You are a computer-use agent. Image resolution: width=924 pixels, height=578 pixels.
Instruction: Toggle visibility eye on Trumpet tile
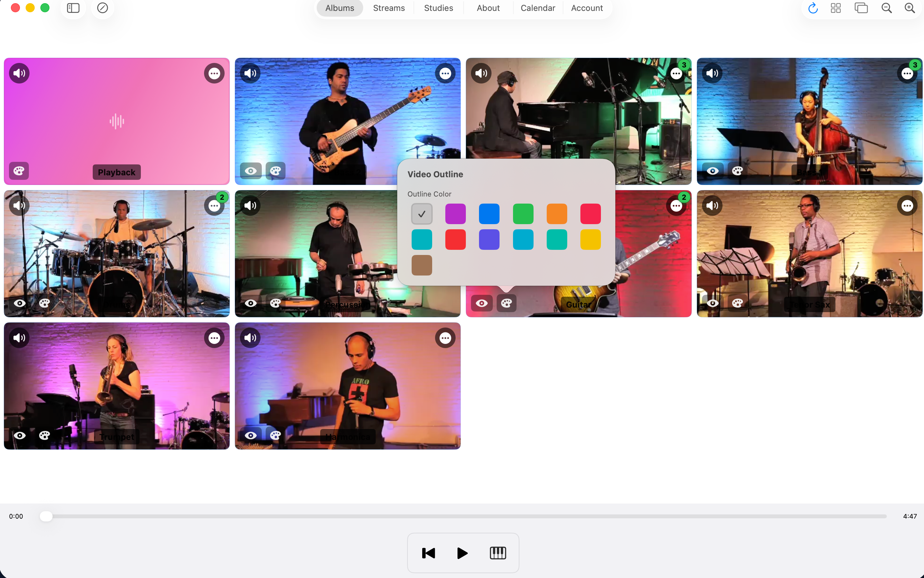[x=20, y=435]
